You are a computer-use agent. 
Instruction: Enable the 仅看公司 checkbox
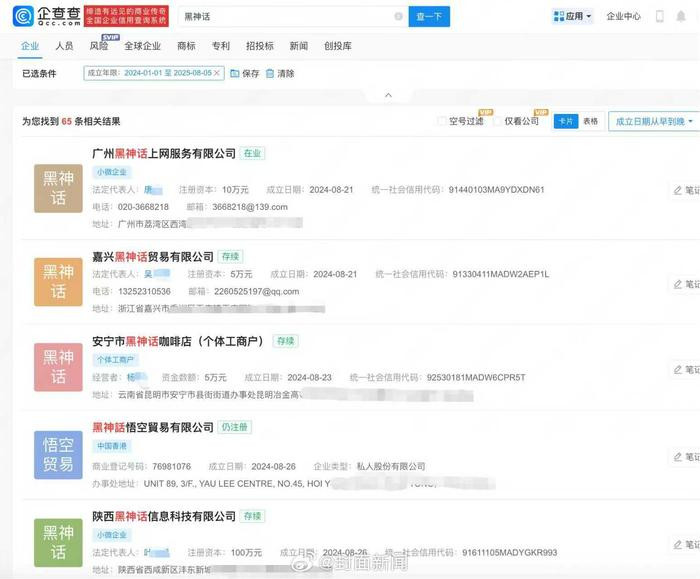point(497,121)
